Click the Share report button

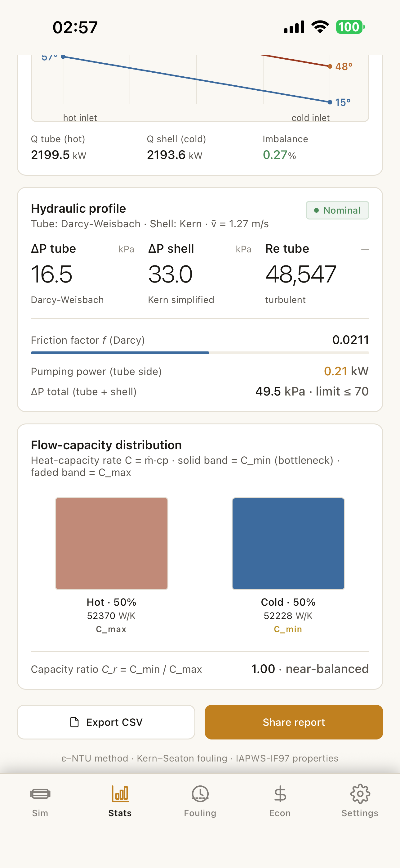point(294,722)
